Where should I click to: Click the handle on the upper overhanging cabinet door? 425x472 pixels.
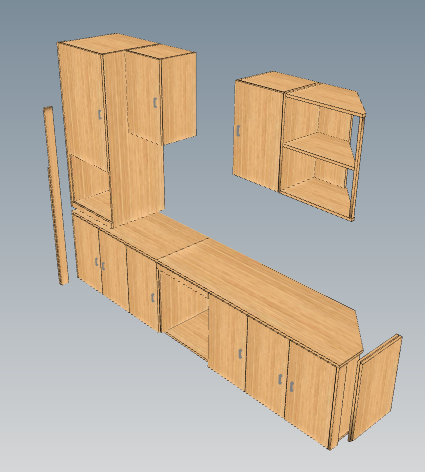(x=155, y=103)
